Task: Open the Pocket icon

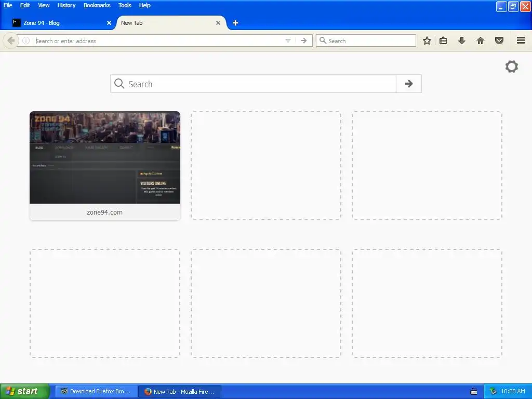Action: coord(499,41)
